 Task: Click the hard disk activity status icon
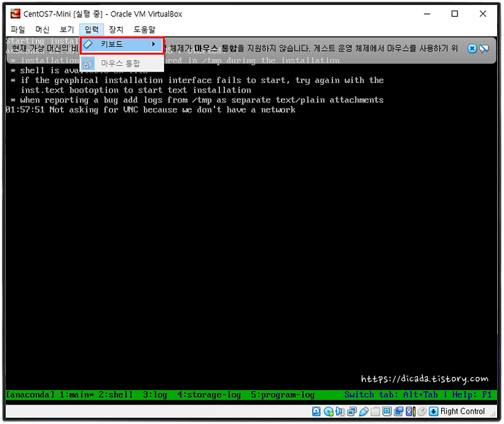tap(316, 411)
